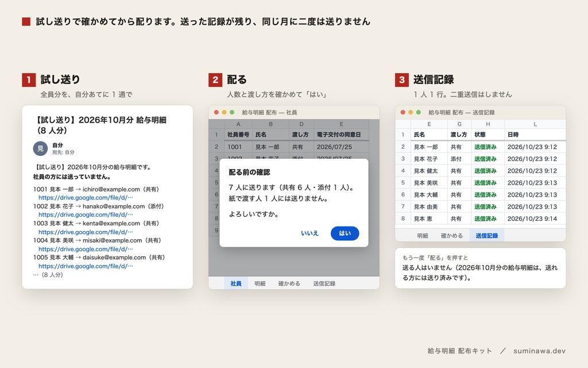Open 明細 tab in the 送信記録 window
588x368 pixels.
423,236
